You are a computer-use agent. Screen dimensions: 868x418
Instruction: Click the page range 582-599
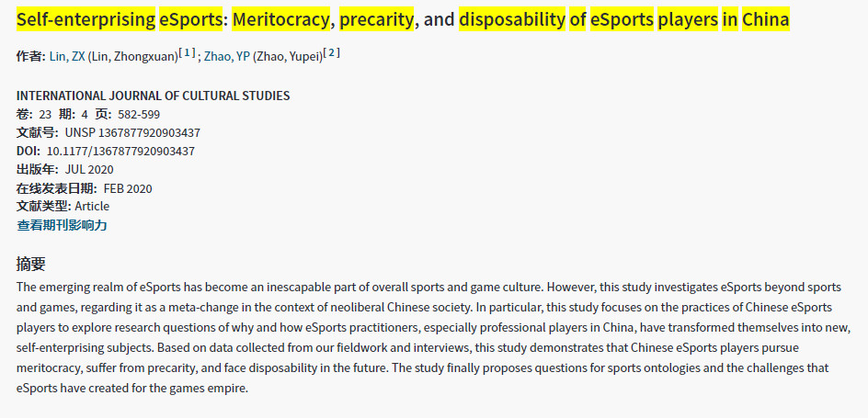pyautogui.click(x=138, y=114)
